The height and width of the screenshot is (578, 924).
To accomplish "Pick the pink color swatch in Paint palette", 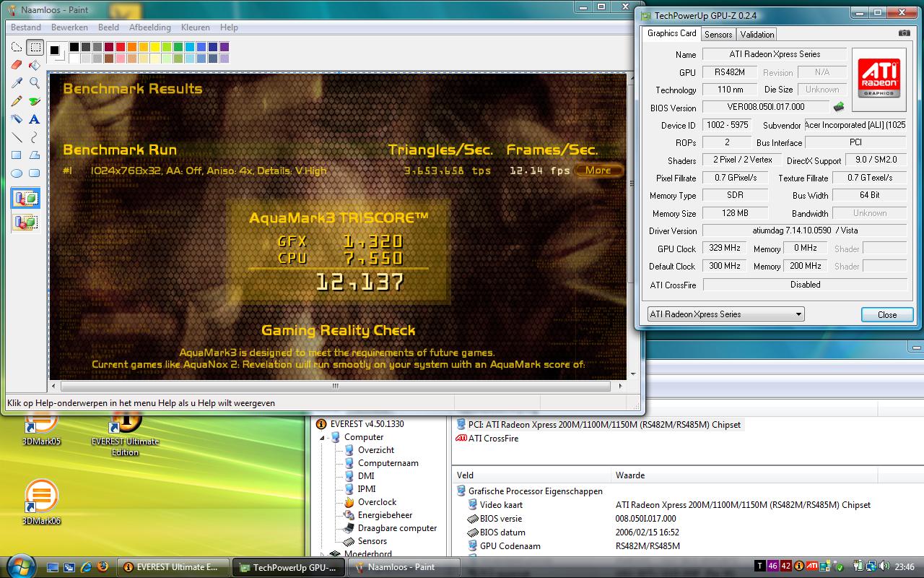I will [120, 59].
